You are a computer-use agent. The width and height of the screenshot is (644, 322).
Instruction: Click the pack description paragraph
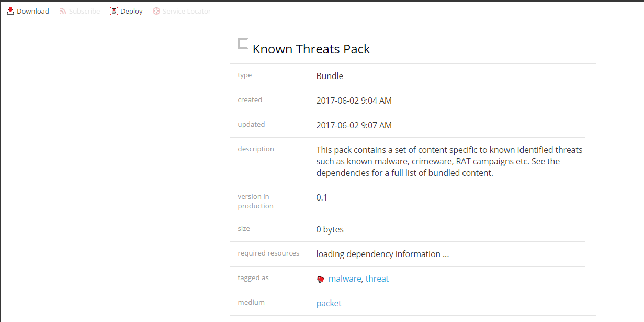click(449, 161)
